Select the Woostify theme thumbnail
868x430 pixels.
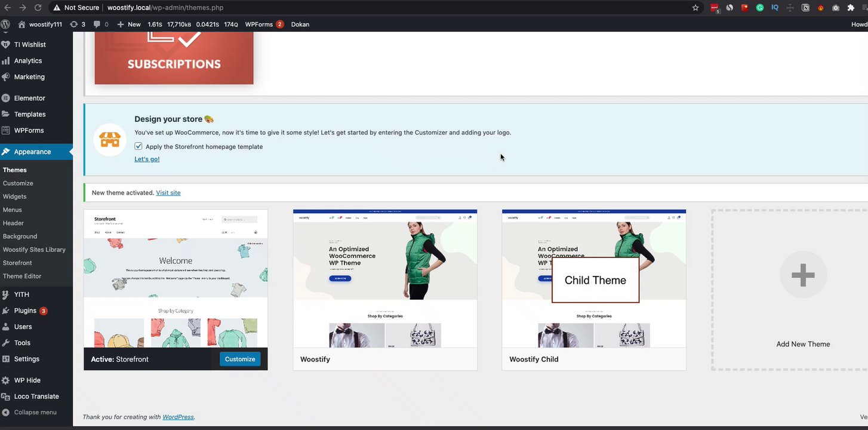(385, 278)
